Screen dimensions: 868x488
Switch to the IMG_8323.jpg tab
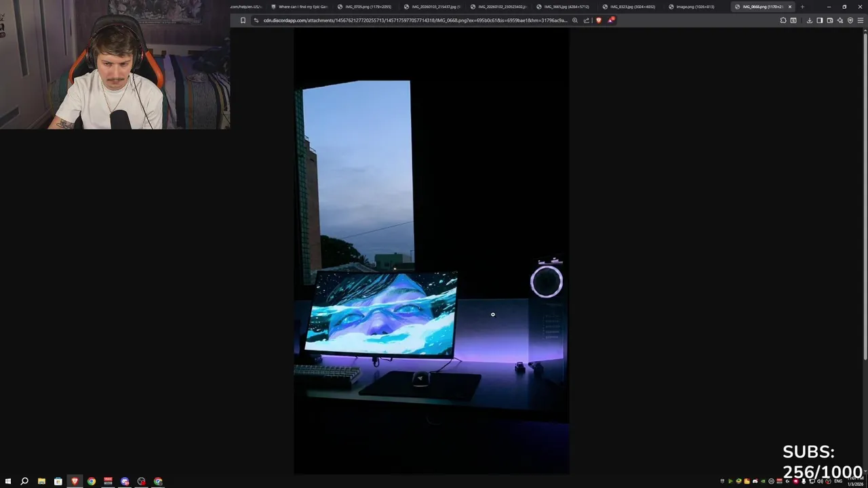(x=631, y=7)
